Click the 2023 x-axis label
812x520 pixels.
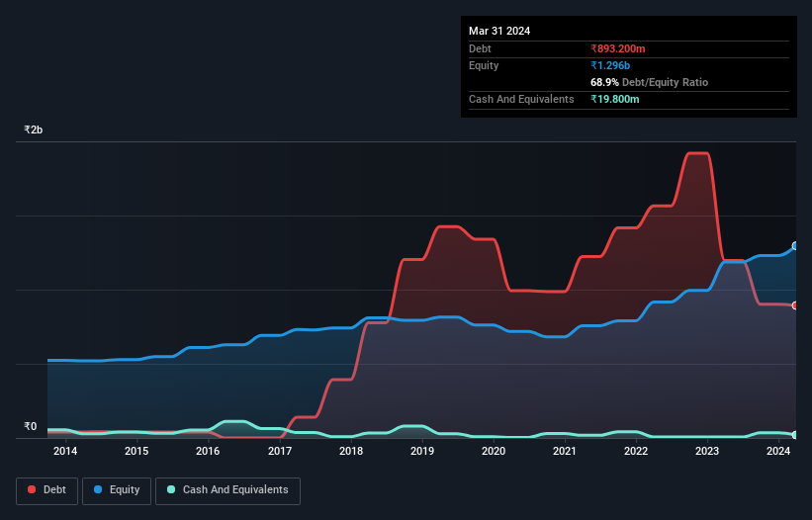[707, 451]
